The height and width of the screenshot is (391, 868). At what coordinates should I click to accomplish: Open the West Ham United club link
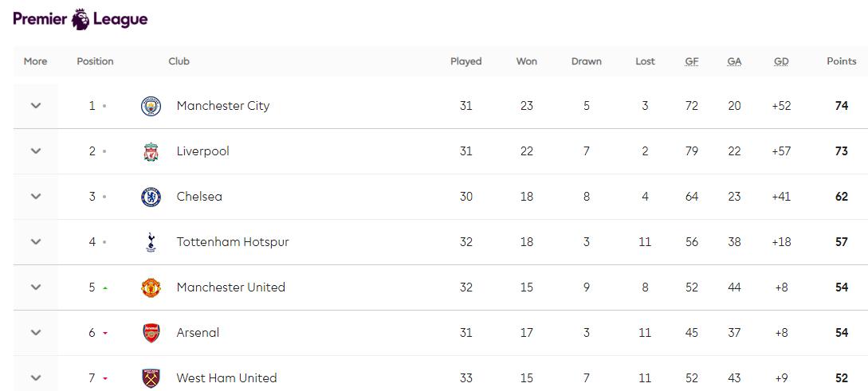[x=226, y=378]
